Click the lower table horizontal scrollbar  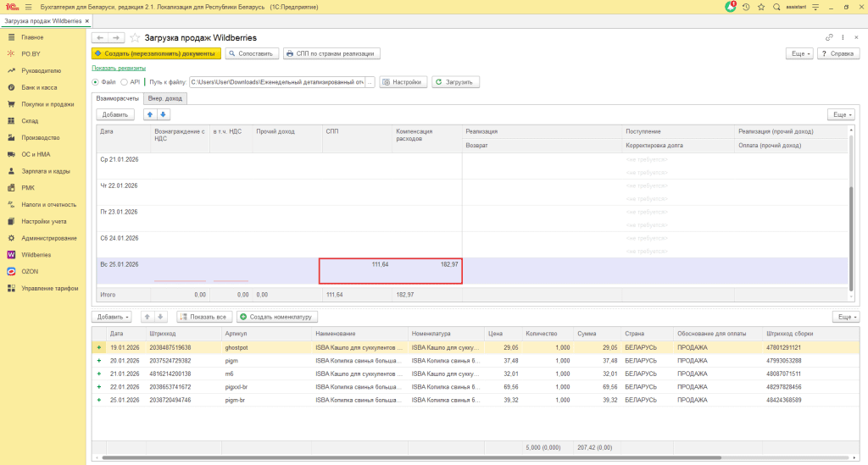tap(411, 458)
